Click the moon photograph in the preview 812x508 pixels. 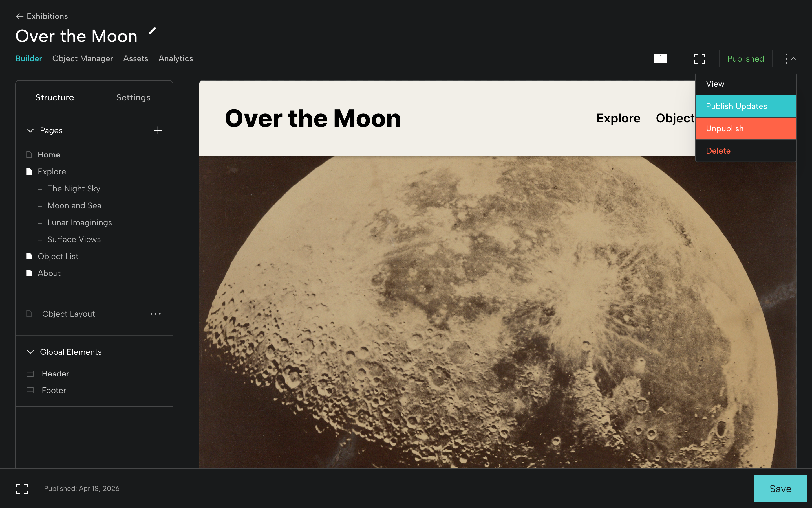498,312
